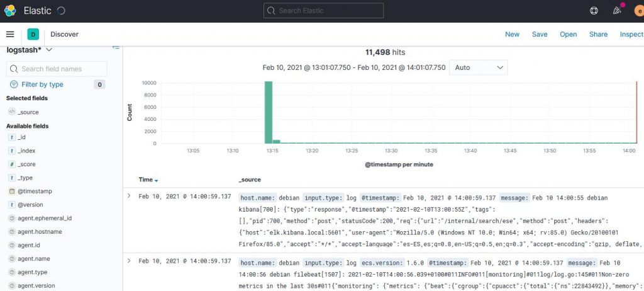Click the _index string type icon

point(12,151)
